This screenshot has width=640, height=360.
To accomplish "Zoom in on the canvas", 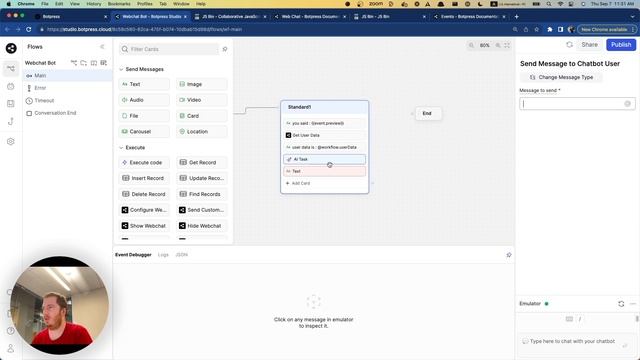I will tap(498, 45).
